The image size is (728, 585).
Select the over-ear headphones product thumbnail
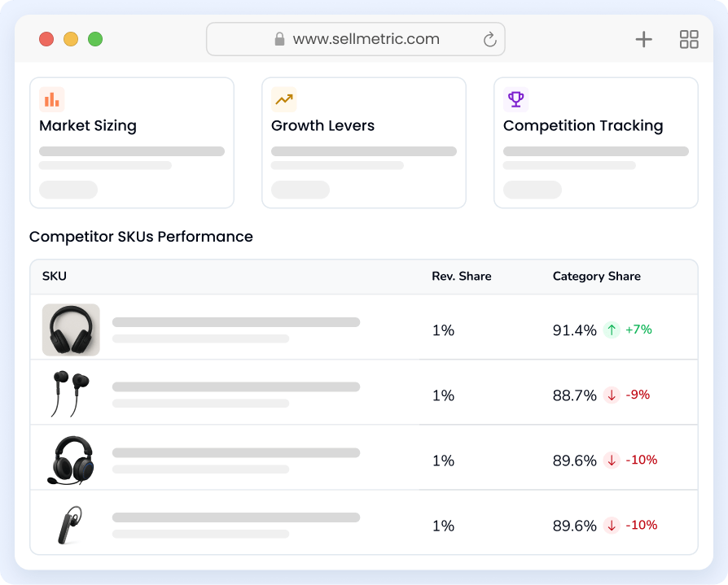[x=71, y=330]
